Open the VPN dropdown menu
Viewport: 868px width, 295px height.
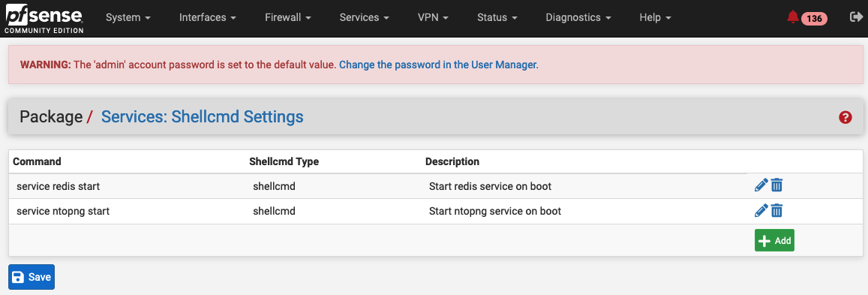tap(433, 18)
